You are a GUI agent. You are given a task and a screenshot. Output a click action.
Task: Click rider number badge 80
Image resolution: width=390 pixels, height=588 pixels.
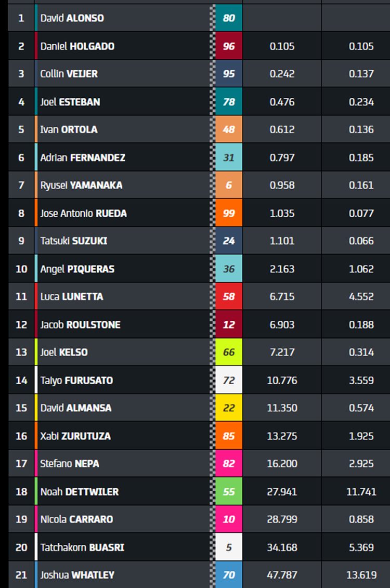pos(229,18)
